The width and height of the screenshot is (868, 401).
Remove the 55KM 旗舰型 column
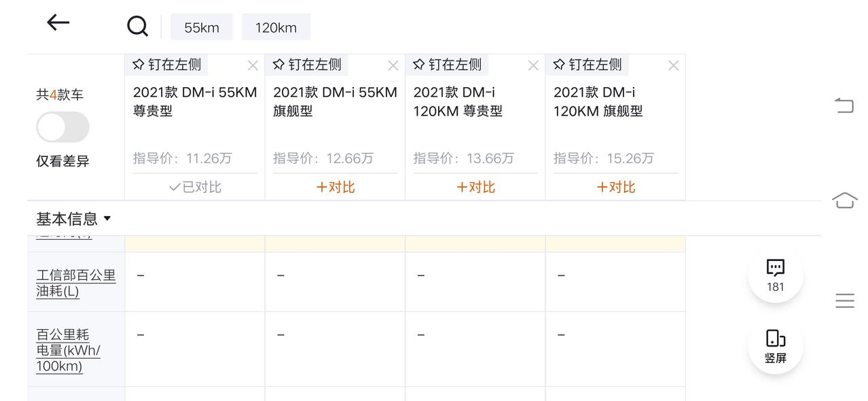pos(393,66)
